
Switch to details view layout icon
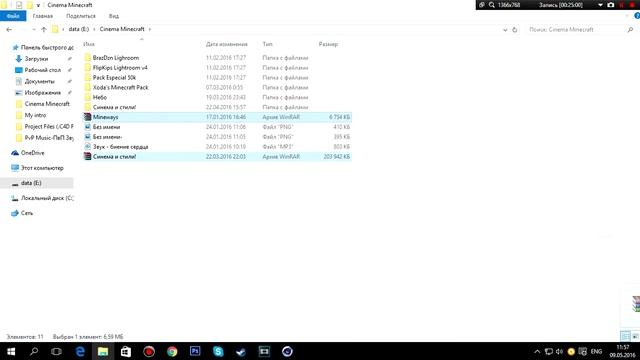pos(625,336)
